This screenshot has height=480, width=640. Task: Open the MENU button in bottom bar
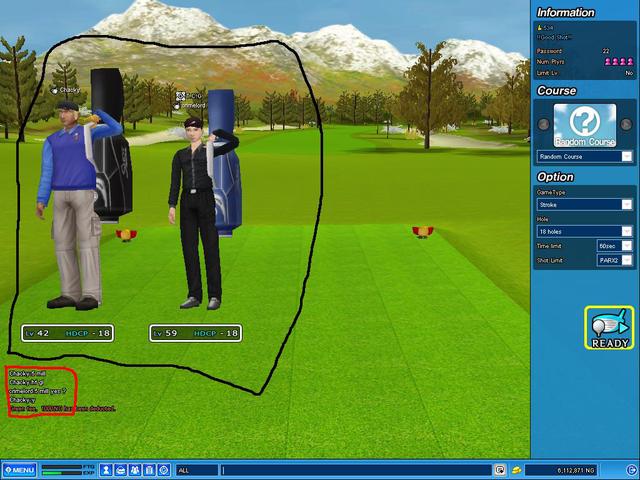pos(20,469)
